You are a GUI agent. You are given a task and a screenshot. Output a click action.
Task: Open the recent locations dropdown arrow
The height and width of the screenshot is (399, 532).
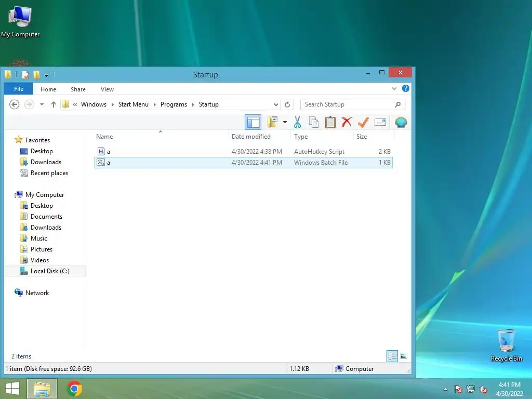click(x=42, y=104)
